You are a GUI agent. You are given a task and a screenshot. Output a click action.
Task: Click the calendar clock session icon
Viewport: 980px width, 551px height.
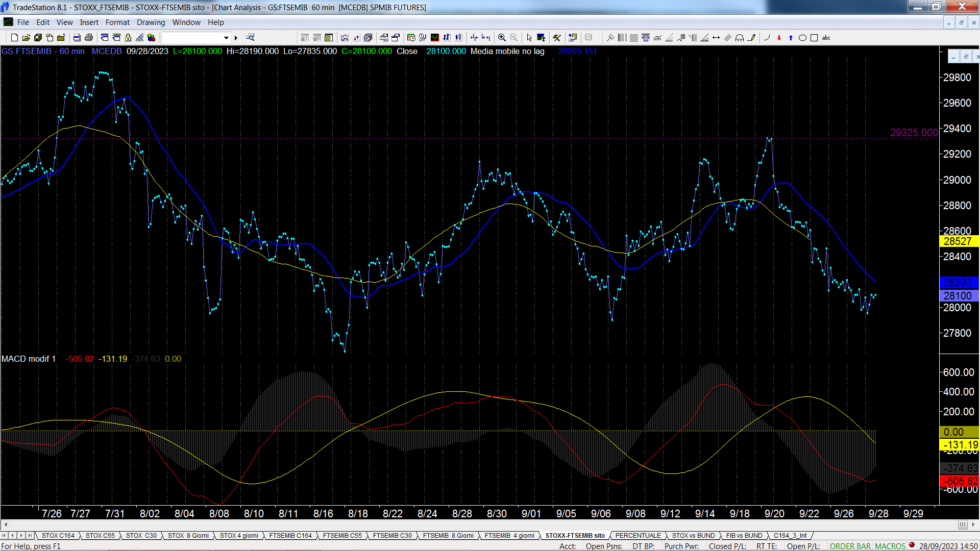[411, 37]
